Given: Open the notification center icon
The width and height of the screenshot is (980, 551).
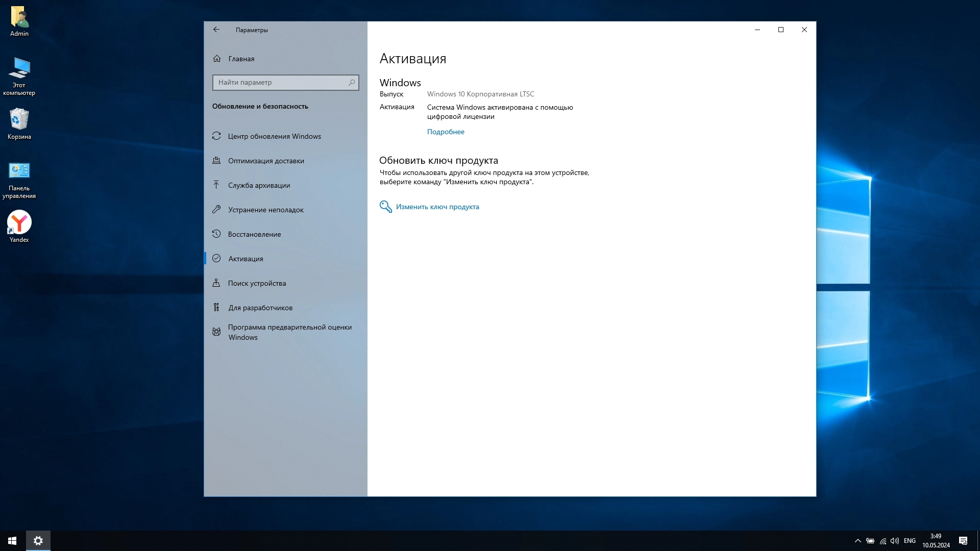Looking at the screenshot, I should (x=963, y=541).
